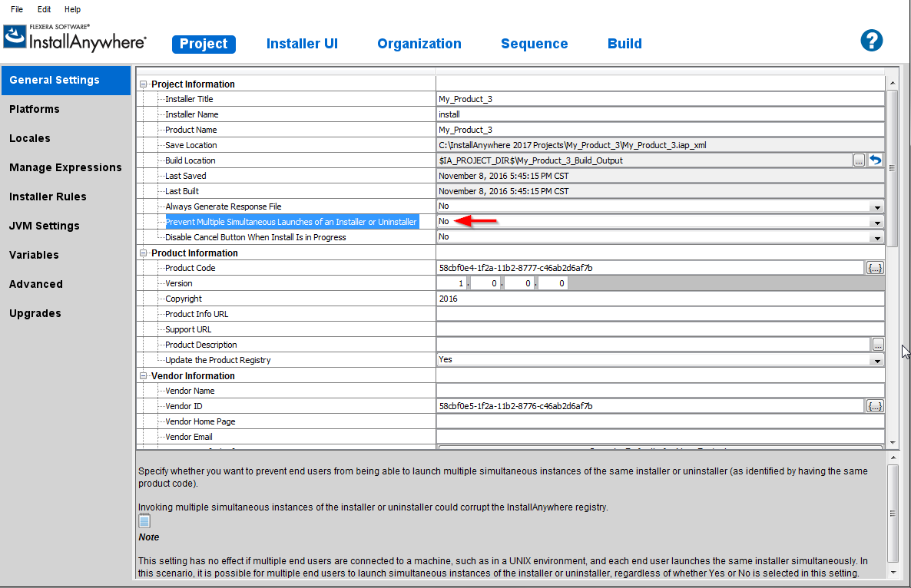Viewport: 911px width, 588px height.
Task: Open Always Generate Response File dropdown
Action: [876, 207]
